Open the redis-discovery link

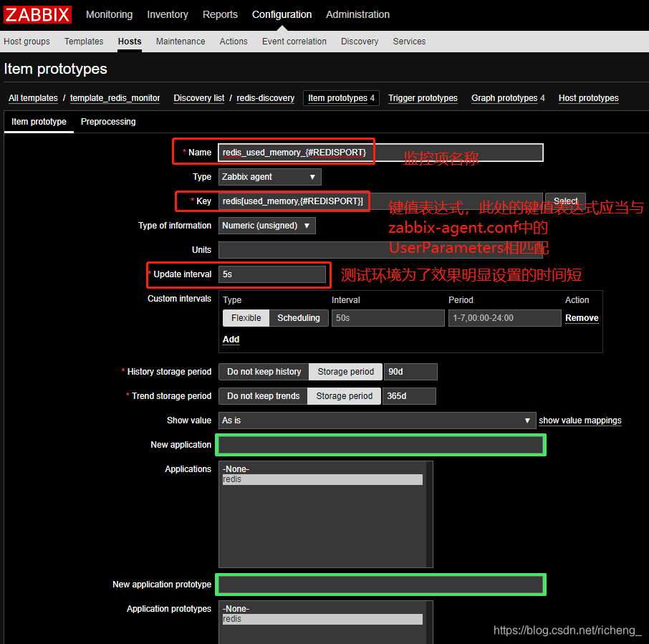(266, 98)
